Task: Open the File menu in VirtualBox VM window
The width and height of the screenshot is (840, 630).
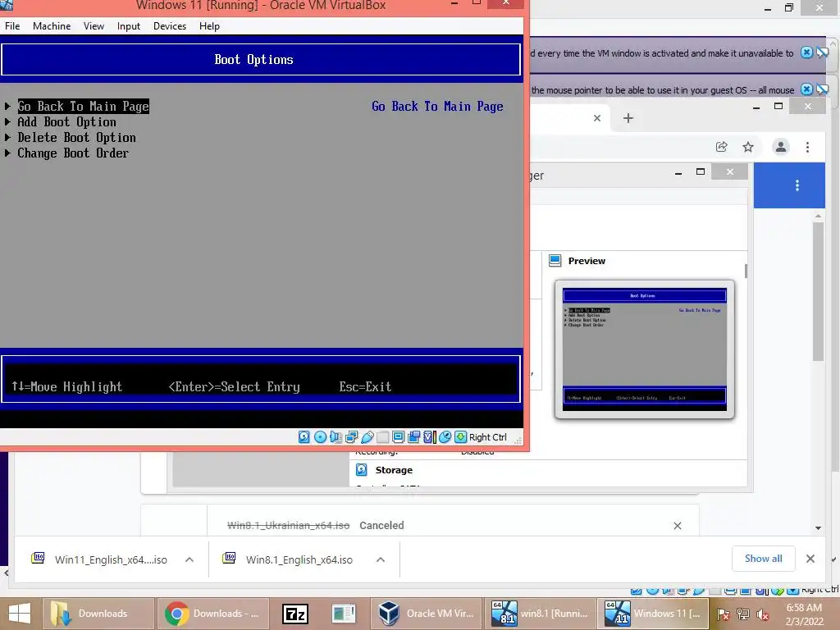Action: click(12, 25)
